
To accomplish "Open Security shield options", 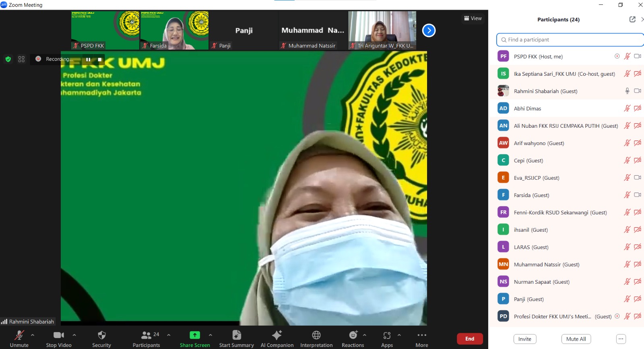I will [x=101, y=339].
